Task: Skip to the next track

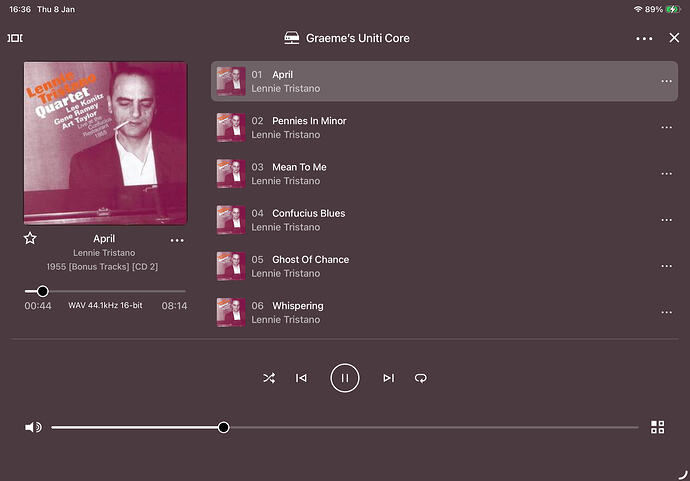Action: pos(389,378)
